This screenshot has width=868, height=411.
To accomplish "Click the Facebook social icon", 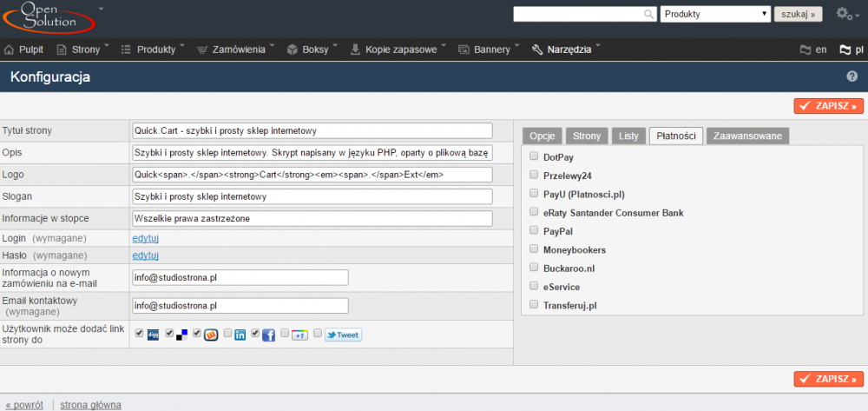I will coord(268,335).
